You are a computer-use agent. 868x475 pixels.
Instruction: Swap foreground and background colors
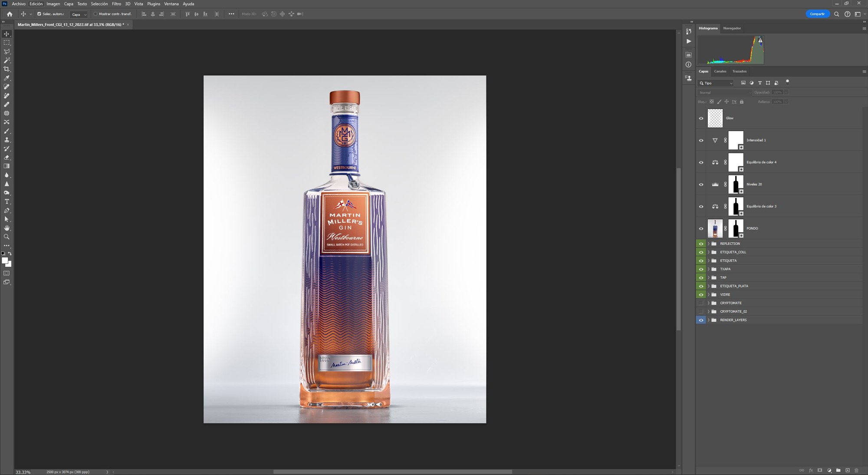point(10,254)
